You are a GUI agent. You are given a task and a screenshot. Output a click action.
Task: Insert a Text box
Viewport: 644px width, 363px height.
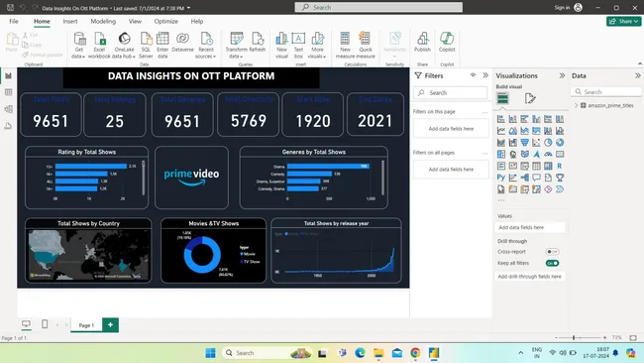pyautogui.click(x=298, y=46)
